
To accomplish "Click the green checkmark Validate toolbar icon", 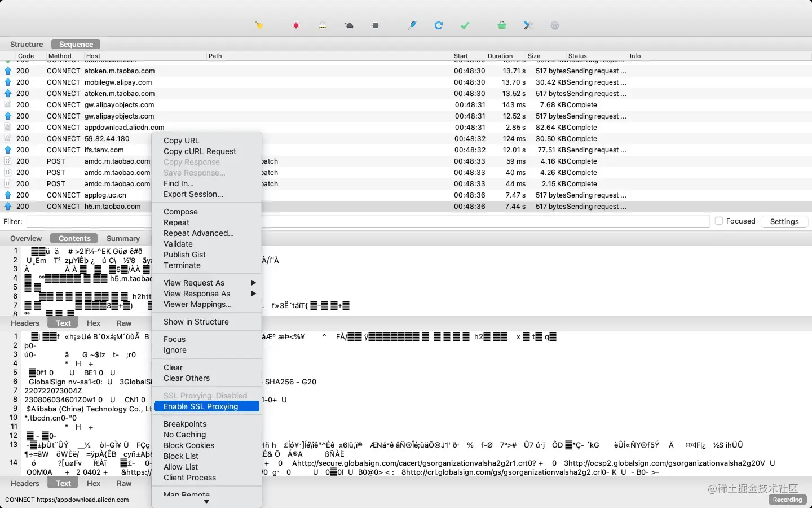I will pos(465,25).
